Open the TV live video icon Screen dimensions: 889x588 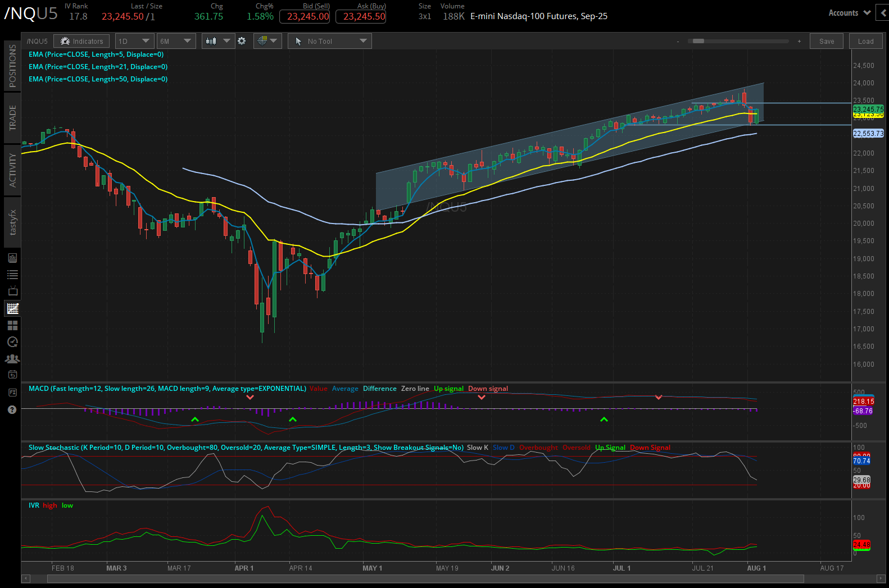12,291
